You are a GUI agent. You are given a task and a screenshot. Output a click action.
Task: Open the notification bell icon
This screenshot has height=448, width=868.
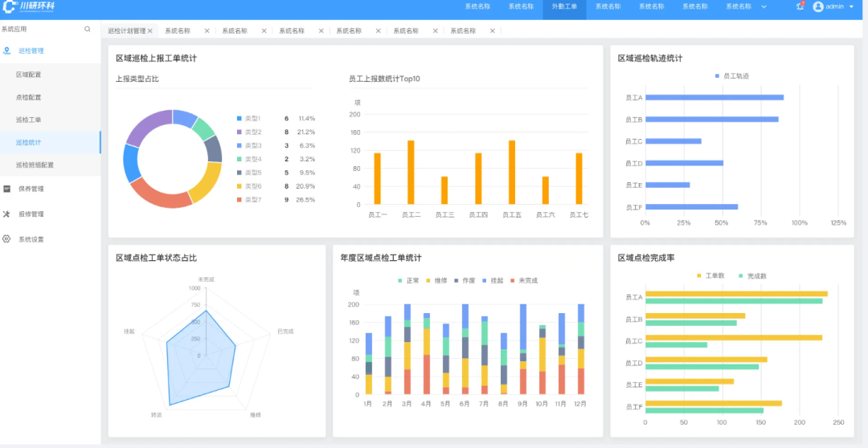point(800,6)
